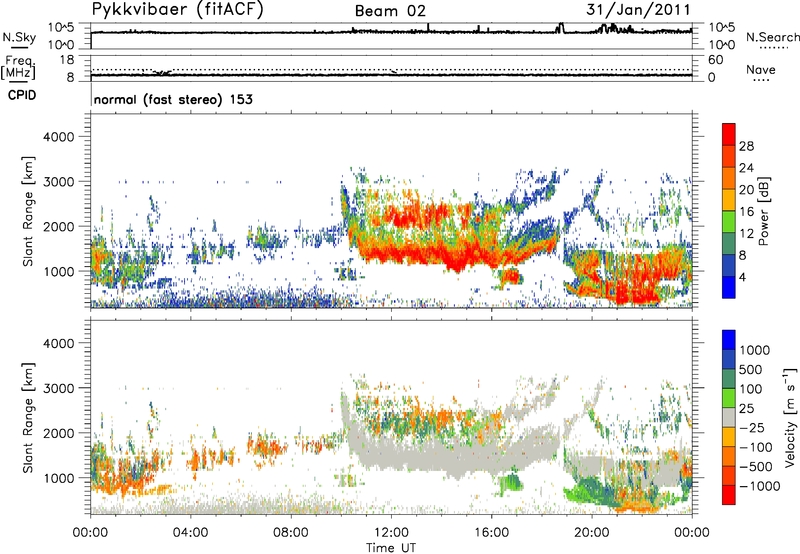Viewport: 800px width, 554px height.
Task: Click the 'Pykkvibaer (fitACF)' title text
Action: coord(178,10)
